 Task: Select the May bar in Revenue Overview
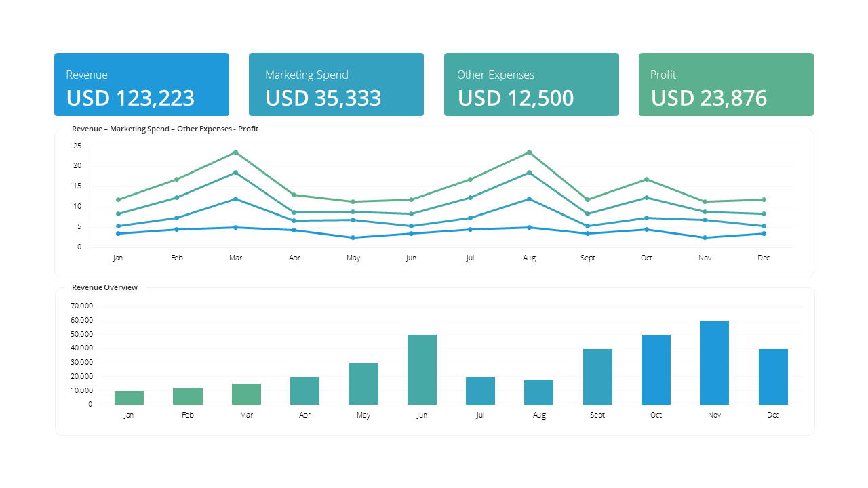click(363, 384)
